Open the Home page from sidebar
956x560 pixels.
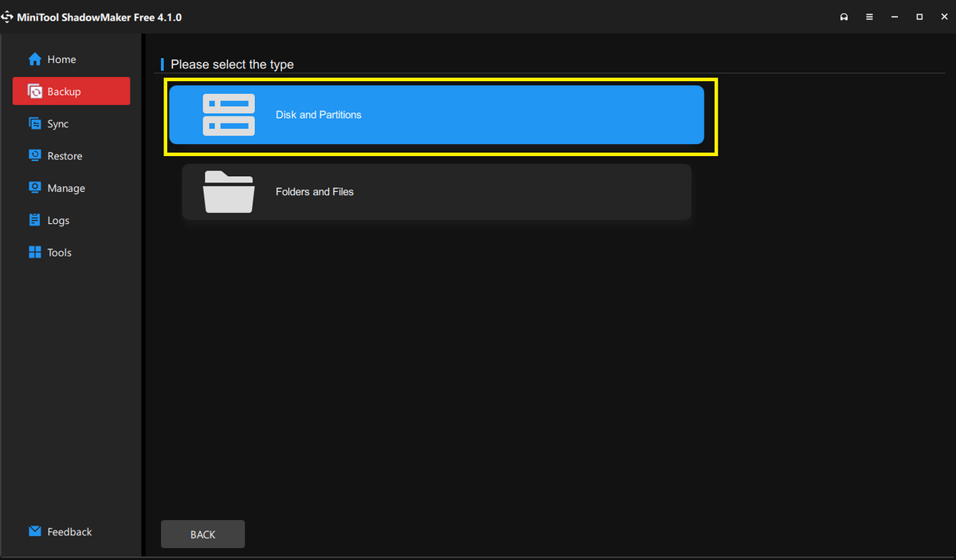coord(53,60)
